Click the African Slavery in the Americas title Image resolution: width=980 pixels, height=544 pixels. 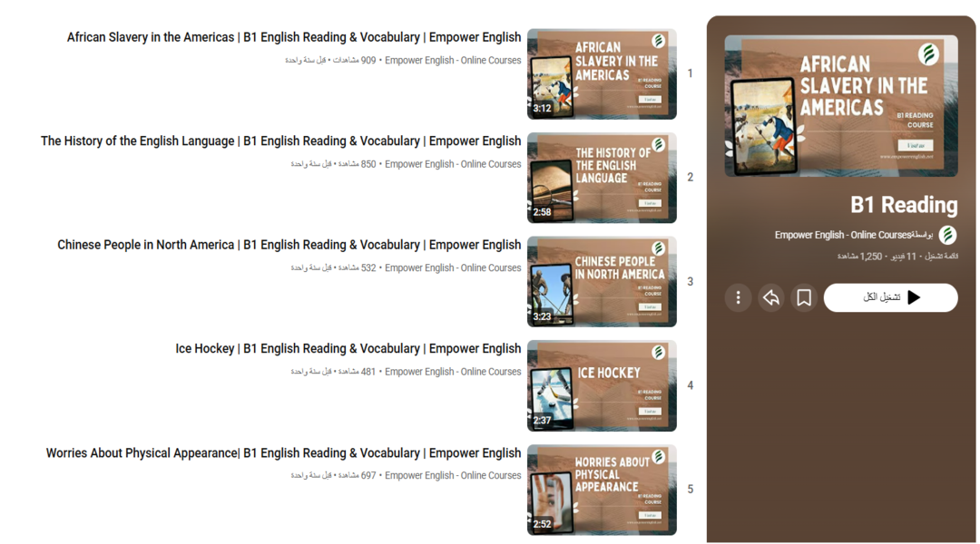coord(293,38)
